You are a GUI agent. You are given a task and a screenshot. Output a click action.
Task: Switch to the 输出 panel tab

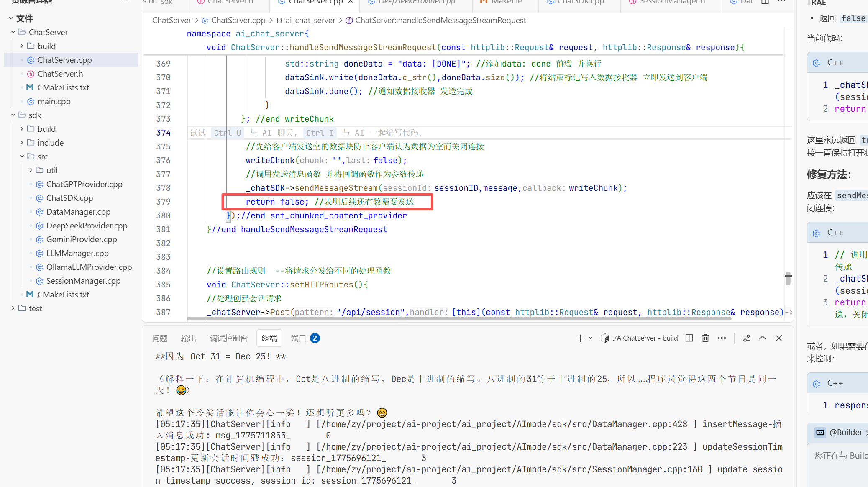pyautogui.click(x=188, y=338)
